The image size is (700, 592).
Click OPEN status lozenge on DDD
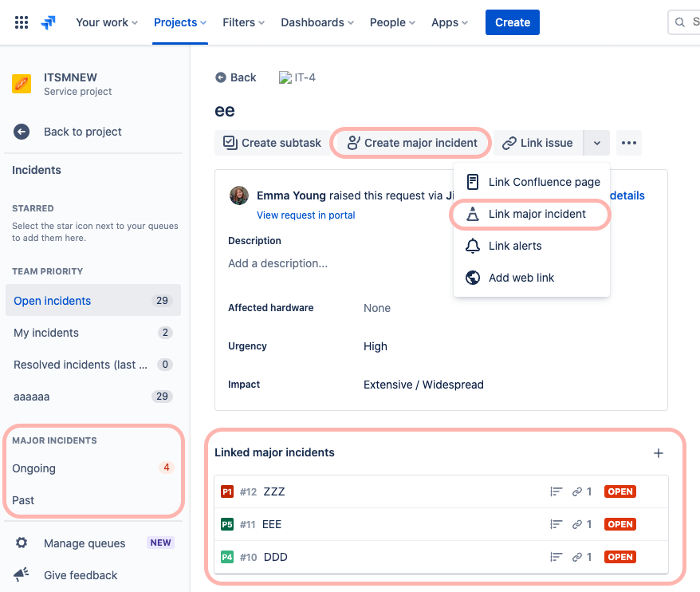tap(619, 557)
